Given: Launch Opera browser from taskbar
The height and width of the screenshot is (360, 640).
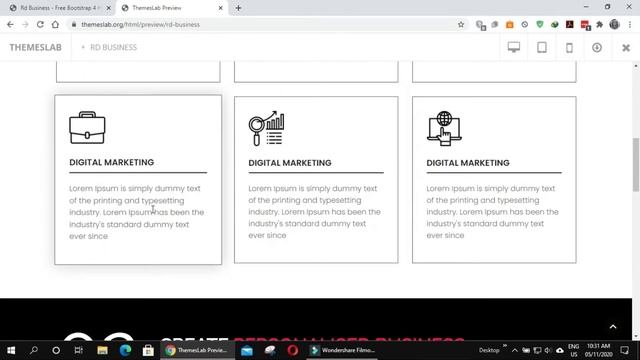Looking at the screenshot, I should point(293,350).
